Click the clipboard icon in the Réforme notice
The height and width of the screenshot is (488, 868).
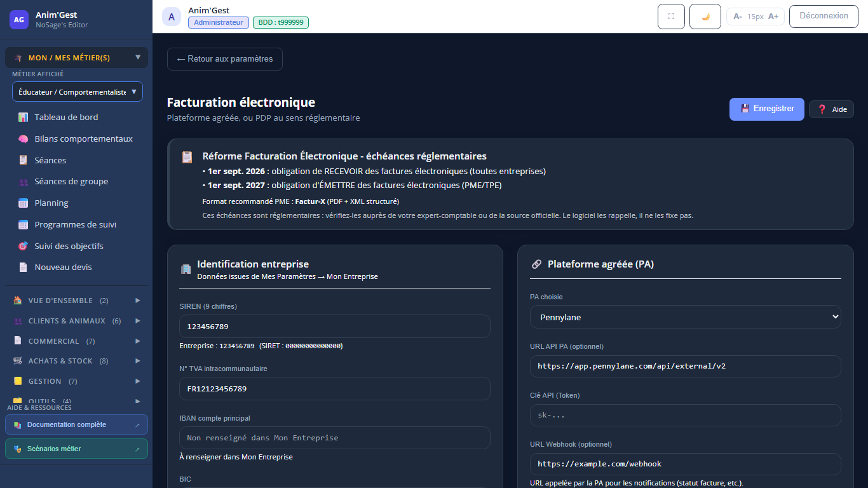(x=187, y=157)
